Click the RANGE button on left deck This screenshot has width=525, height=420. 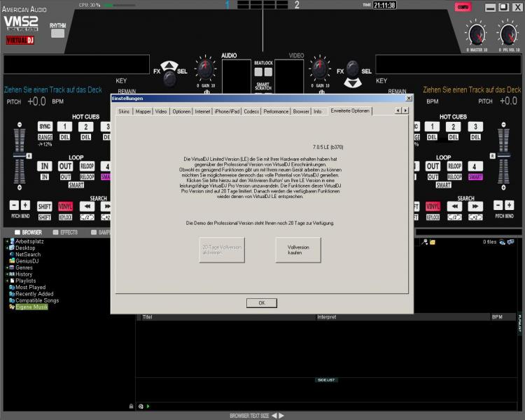point(45,137)
